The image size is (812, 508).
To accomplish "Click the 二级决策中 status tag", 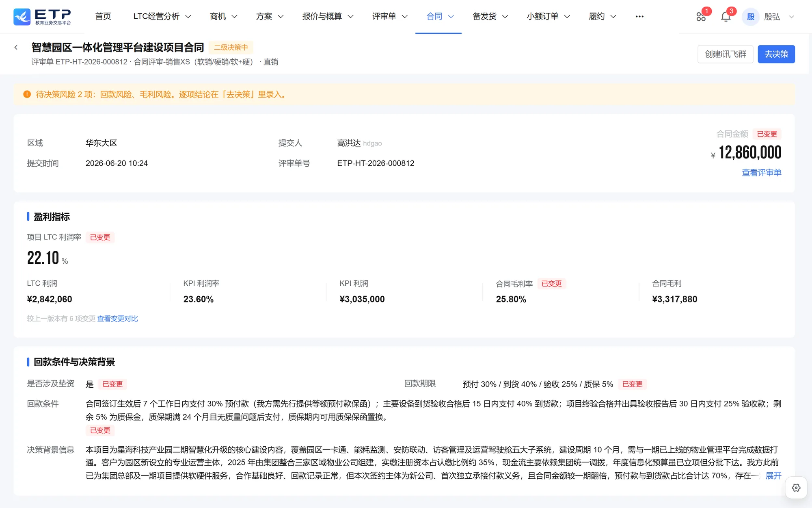I will coord(231,47).
